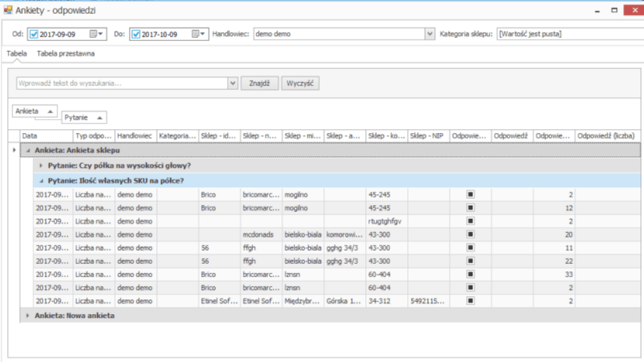644x362 pixels.
Task: Toggle checkbox in the row with value 33
Action: (470, 274)
